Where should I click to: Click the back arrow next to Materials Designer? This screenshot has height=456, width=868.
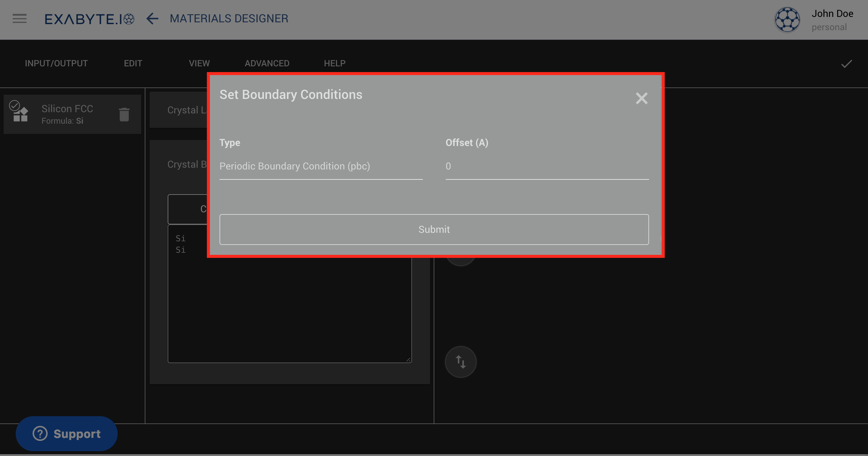pyautogui.click(x=152, y=19)
